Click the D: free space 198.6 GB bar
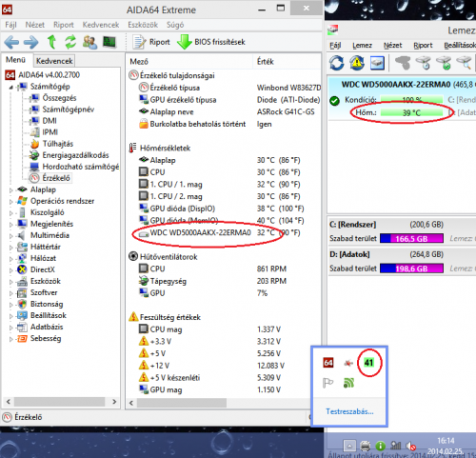The height and width of the screenshot is (458, 476). 411,269
